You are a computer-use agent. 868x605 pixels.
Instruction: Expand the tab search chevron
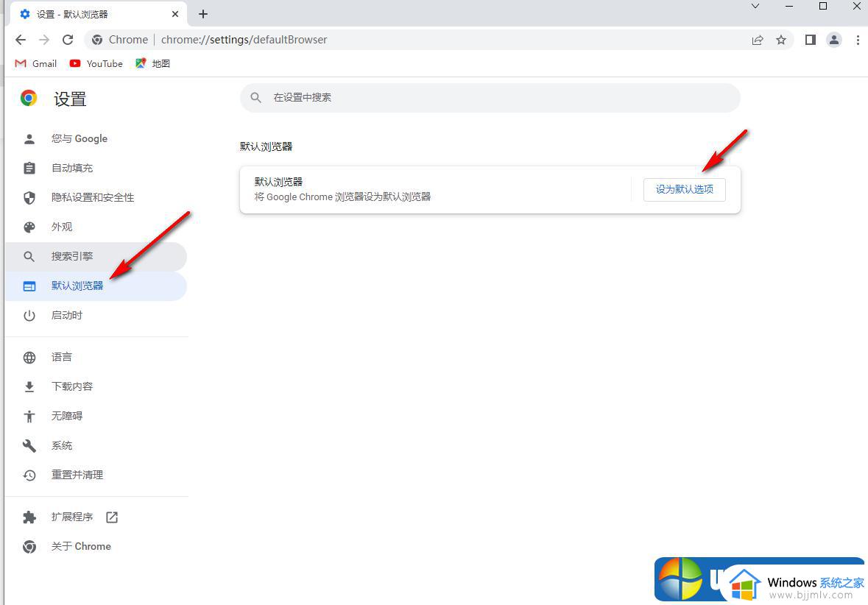[755, 7]
